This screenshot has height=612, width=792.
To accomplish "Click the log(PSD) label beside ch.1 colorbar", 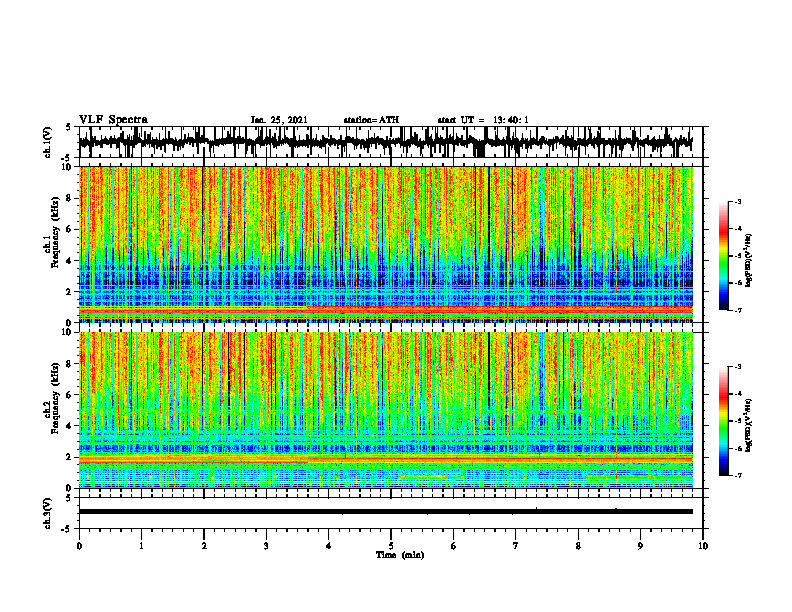I will (x=749, y=260).
